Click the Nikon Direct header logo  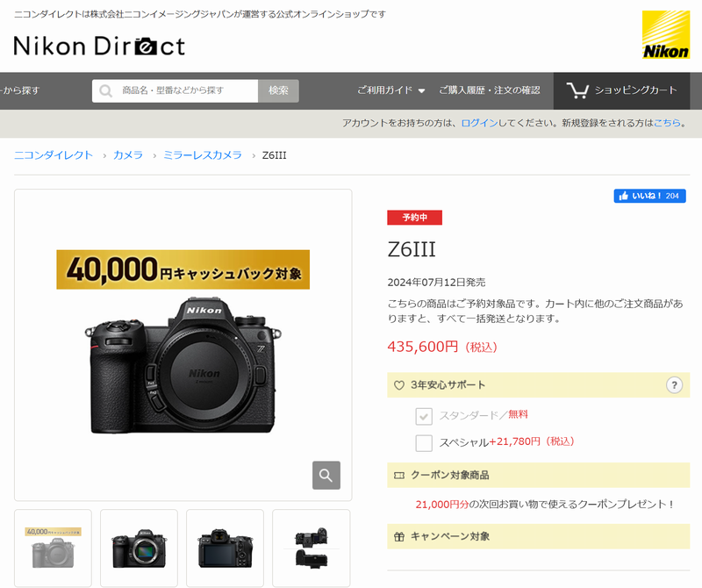coord(96,47)
